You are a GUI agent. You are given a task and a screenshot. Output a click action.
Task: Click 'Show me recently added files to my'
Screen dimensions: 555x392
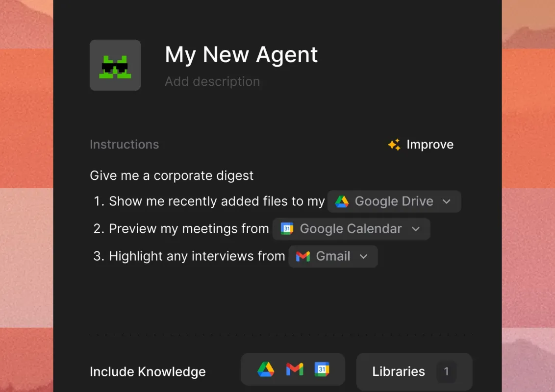(x=217, y=201)
